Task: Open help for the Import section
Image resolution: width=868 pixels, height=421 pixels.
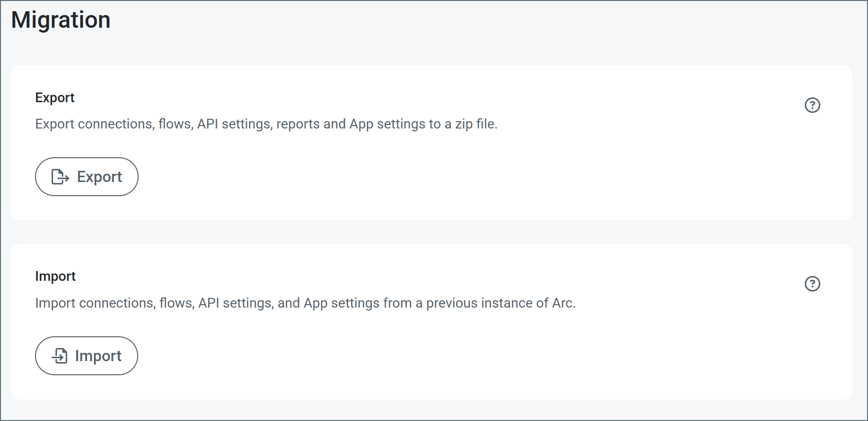Action: (x=812, y=284)
